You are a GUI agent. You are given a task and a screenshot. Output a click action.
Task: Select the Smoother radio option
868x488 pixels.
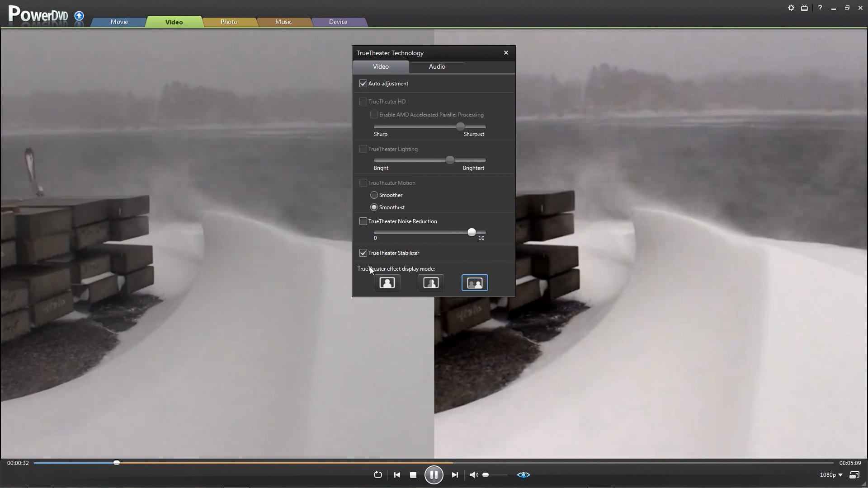pos(374,195)
